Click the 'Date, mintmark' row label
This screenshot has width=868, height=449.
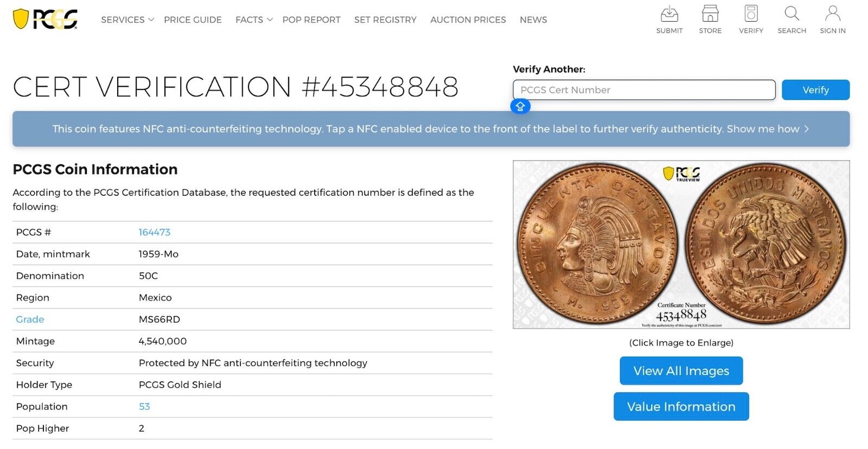[x=53, y=254]
